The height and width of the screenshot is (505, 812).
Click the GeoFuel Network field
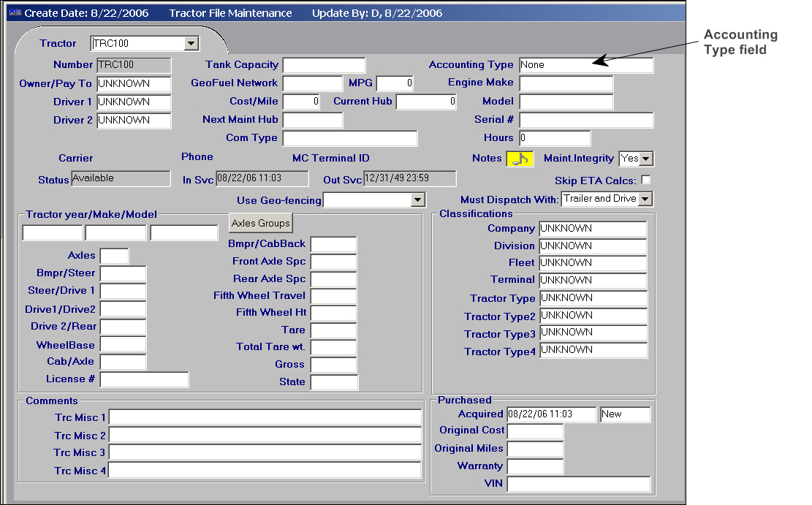coord(313,83)
